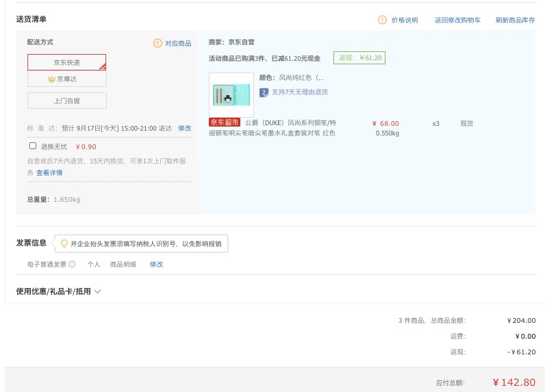
Task: Click 修改 in invoice information row
Action: (x=156, y=264)
